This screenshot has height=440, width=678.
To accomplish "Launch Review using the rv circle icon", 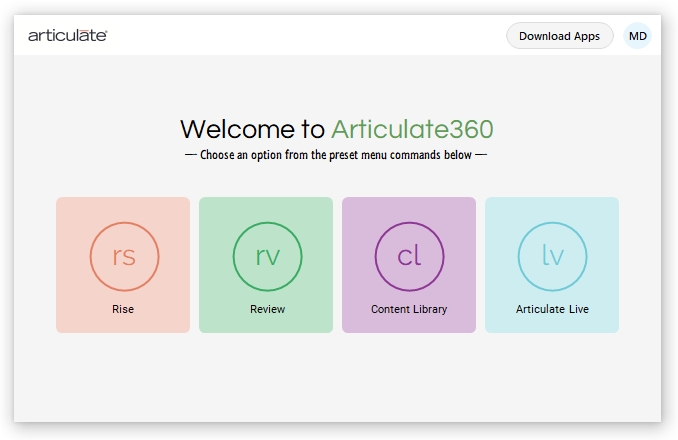I will [267, 256].
